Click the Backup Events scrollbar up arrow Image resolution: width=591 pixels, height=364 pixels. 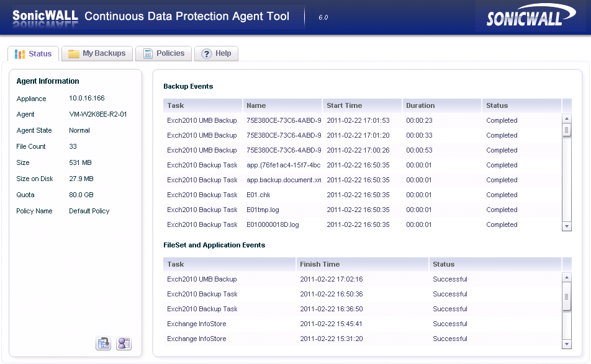pos(567,118)
